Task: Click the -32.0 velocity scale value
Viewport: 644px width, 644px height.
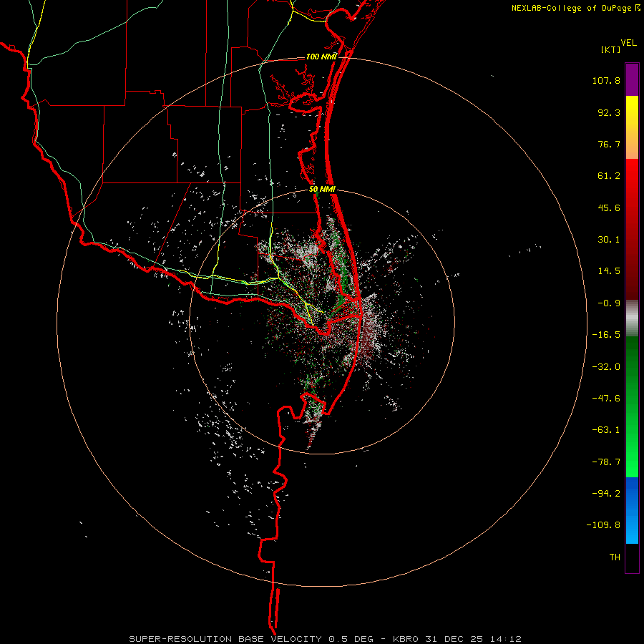Action: click(606, 367)
